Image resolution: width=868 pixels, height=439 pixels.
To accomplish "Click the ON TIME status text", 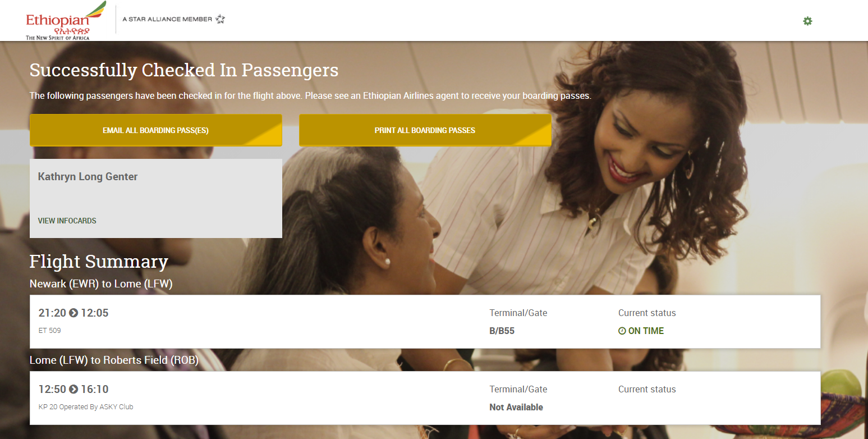I will coord(646,331).
